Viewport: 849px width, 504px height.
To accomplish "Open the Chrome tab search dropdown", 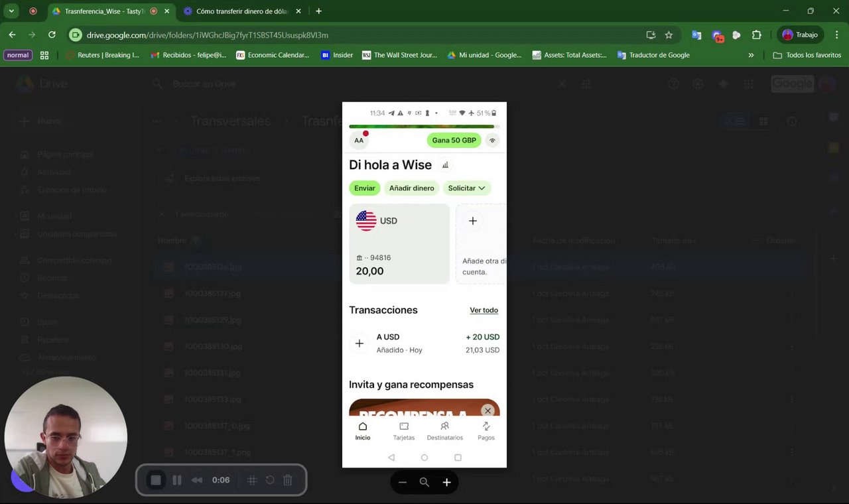I will tap(11, 11).
